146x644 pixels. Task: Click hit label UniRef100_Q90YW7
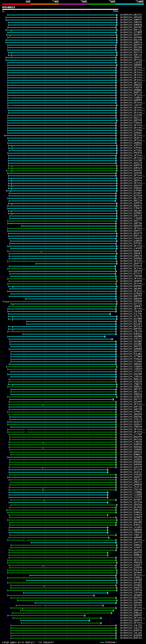coord(131,27)
